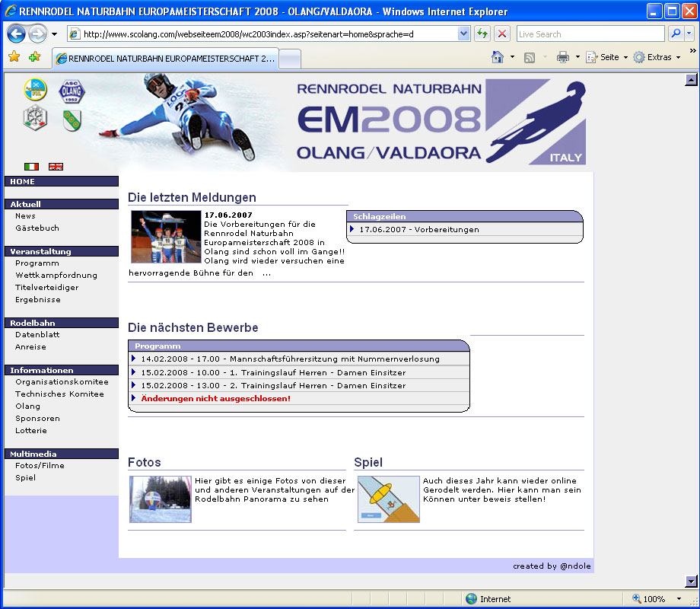Open the Olang information link

point(27,407)
